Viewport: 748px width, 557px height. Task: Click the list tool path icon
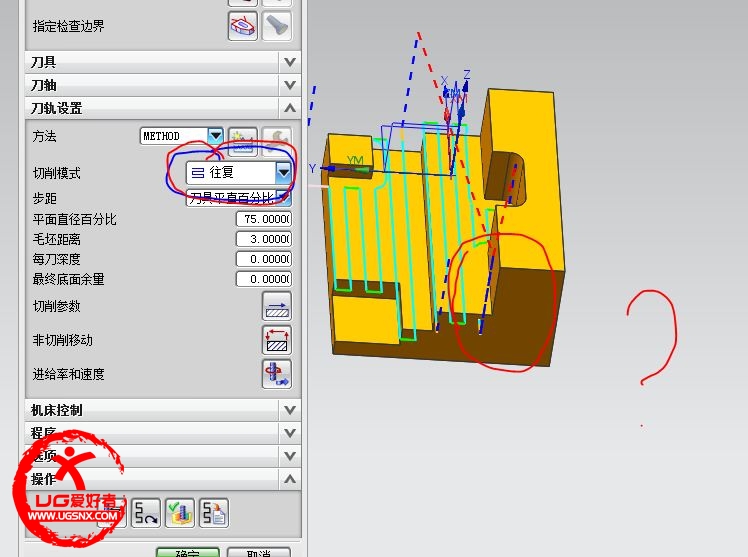tap(214, 513)
